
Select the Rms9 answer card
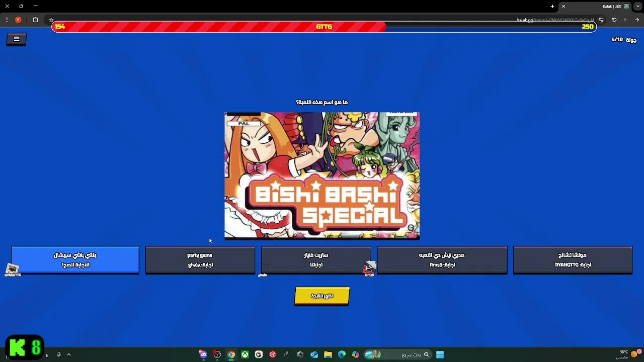(x=442, y=260)
